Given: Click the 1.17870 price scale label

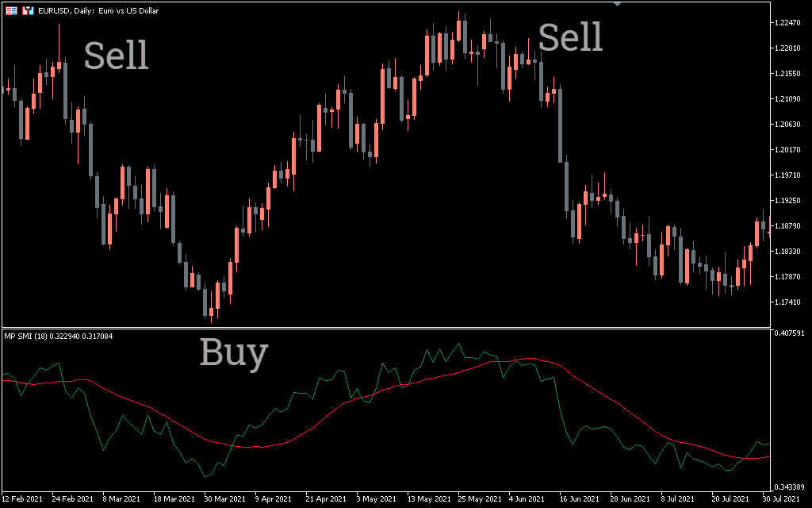Looking at the screenshot, I should tap(787, 277).
